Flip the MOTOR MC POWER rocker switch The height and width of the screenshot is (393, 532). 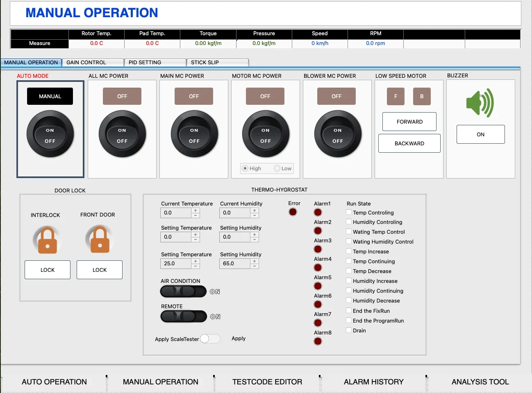point(266,134)
